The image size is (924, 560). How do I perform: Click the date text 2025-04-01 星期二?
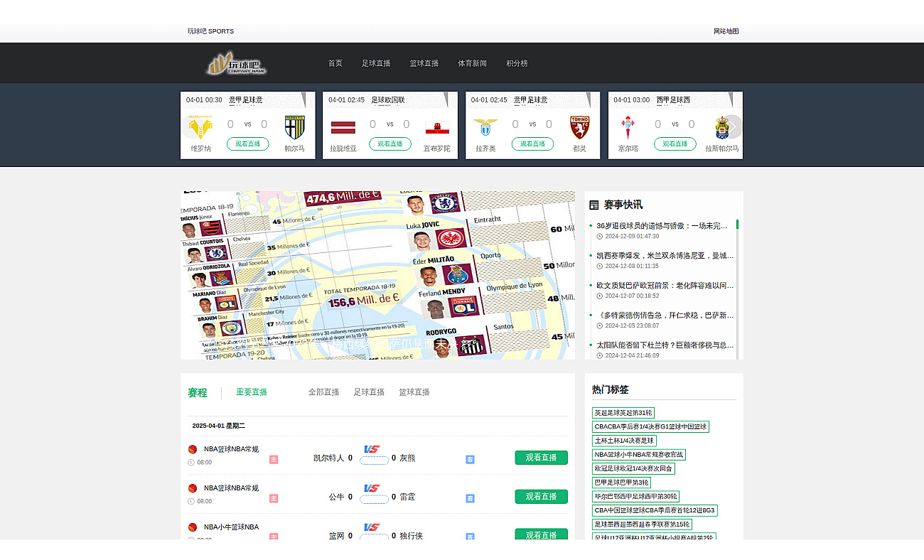tap(218, 426)
